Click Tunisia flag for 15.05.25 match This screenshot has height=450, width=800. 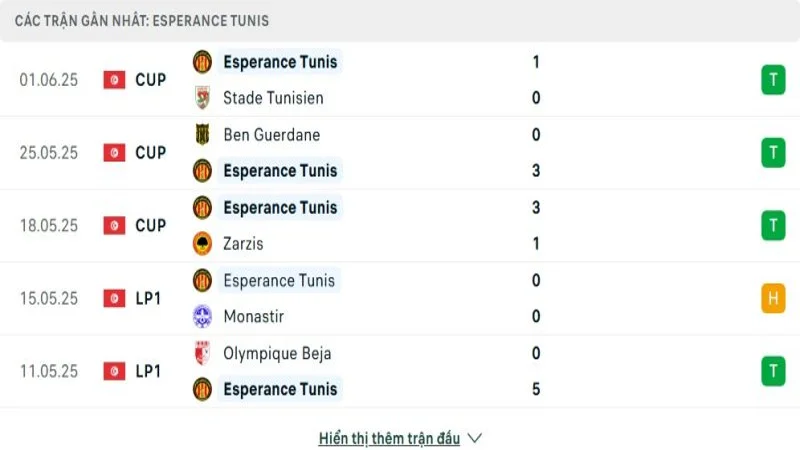114,298
